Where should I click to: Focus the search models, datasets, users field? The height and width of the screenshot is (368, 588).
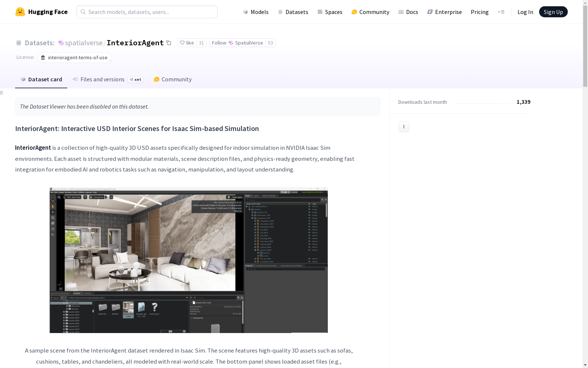[x=147, y=12]
